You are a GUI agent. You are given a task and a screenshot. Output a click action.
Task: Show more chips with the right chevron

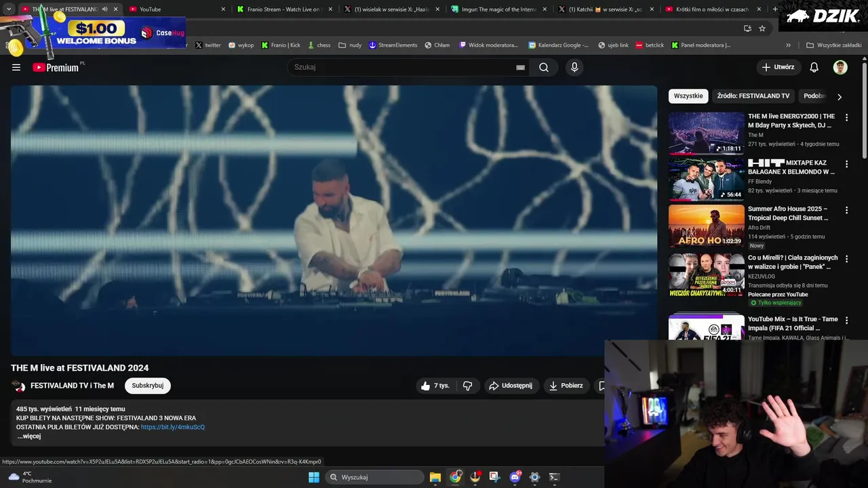coord(840,96)
